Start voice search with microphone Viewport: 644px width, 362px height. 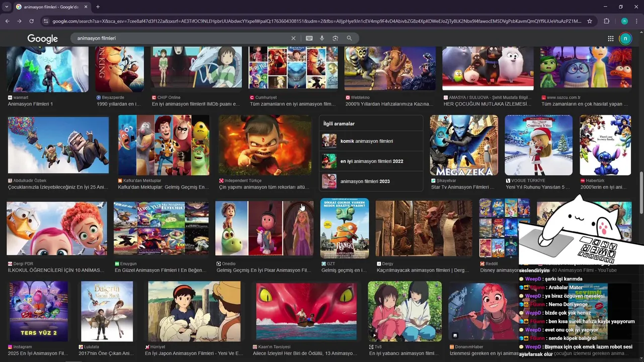click(322, 38)
